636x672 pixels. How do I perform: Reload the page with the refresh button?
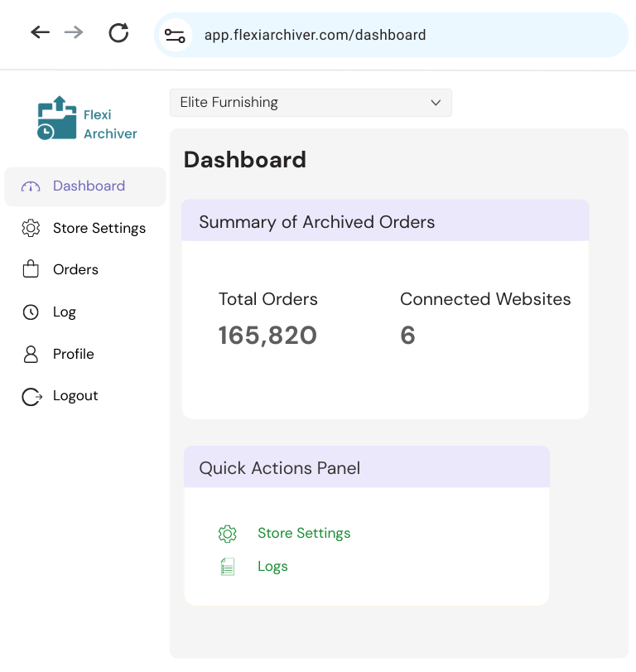coord(118,32)
